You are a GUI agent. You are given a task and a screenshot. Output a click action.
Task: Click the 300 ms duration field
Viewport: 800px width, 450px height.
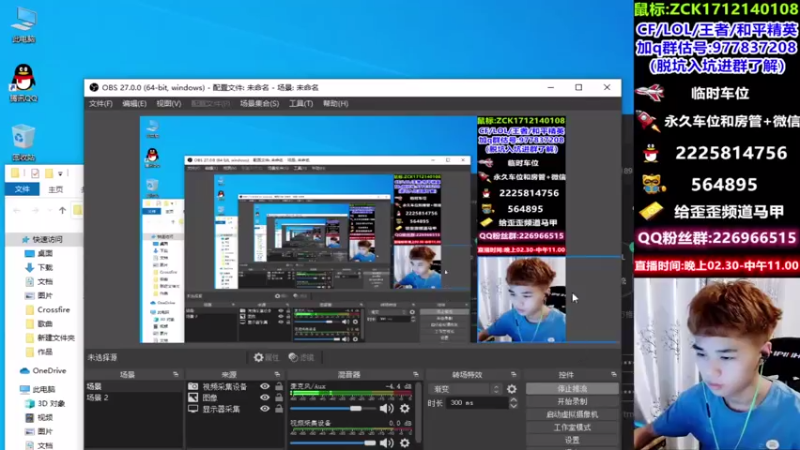(x=478, y=403)
